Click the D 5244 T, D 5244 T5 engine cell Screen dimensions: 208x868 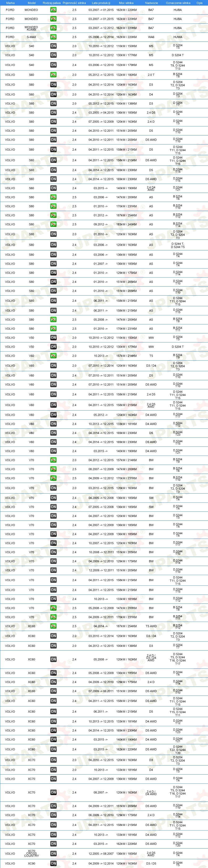coord(178,245)
